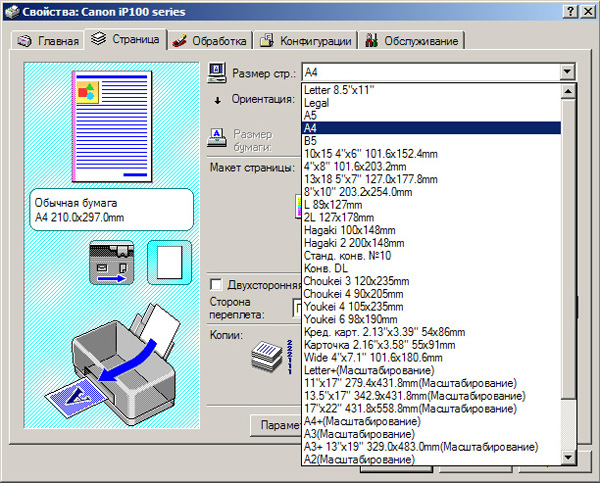Choose Legal page size
Viewport: 600px width, 483px height.
click(431, 103)
